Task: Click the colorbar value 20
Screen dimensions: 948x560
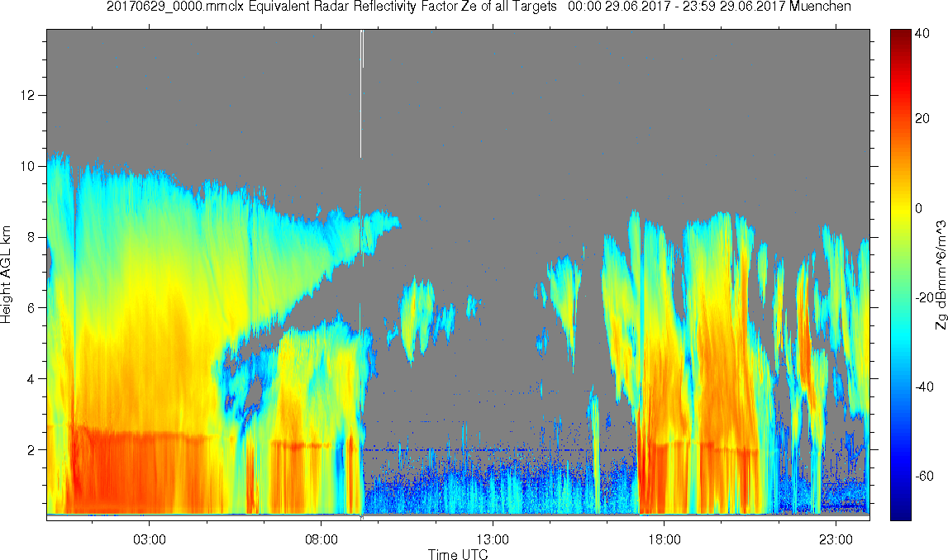Action: (922, 118)
